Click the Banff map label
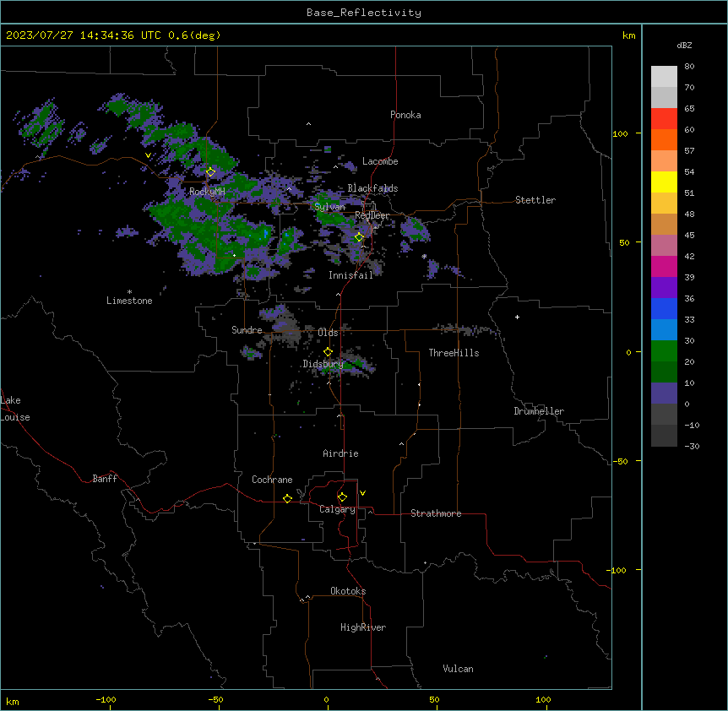The width and height of the screenshot is (728, 711). [x=105, y=479]
